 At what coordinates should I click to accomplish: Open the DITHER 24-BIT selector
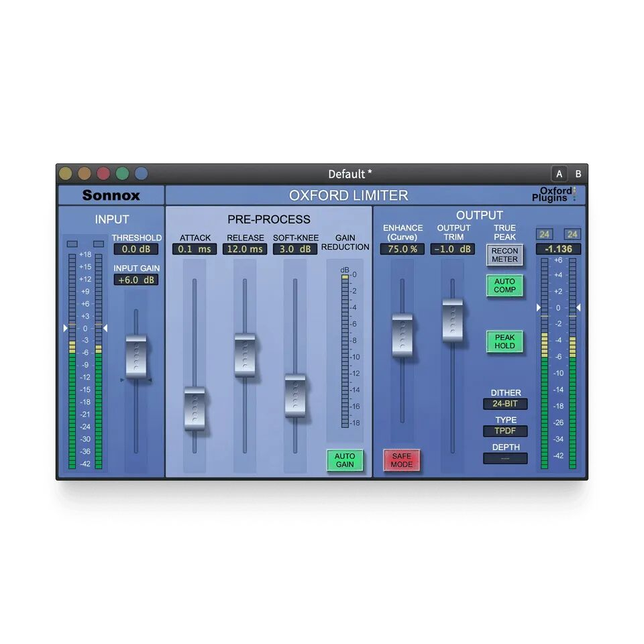point(505,405)
